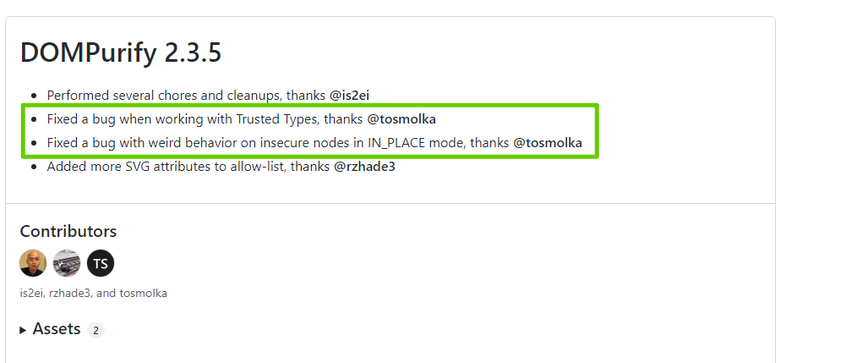Click the Assets section label
868x363 pixels.
pos(57,329)
